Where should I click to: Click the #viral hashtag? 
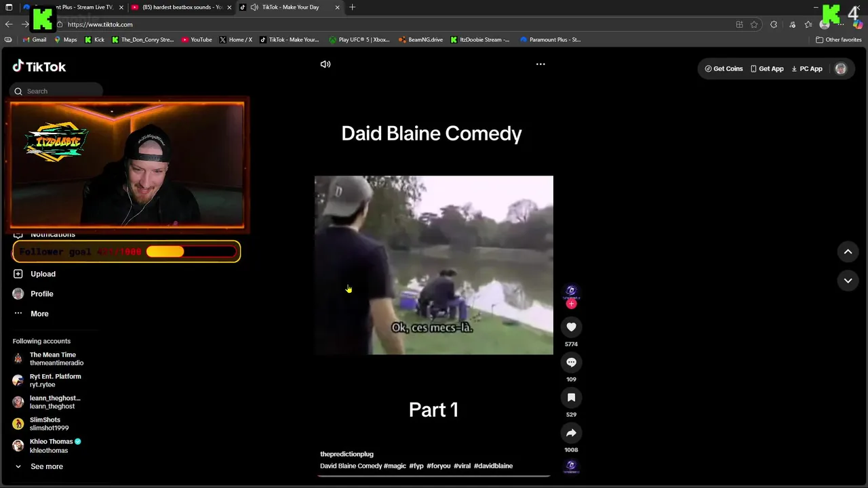[462, 466]
